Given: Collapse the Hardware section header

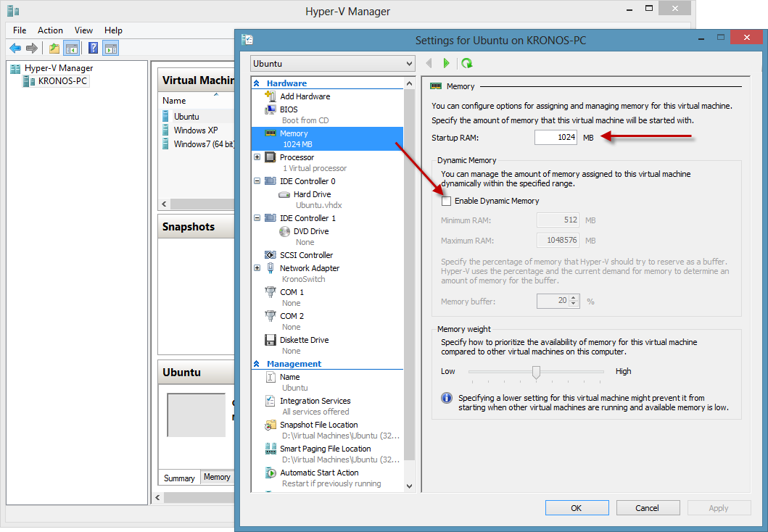Looking at the screenshot, I should 256,83.
